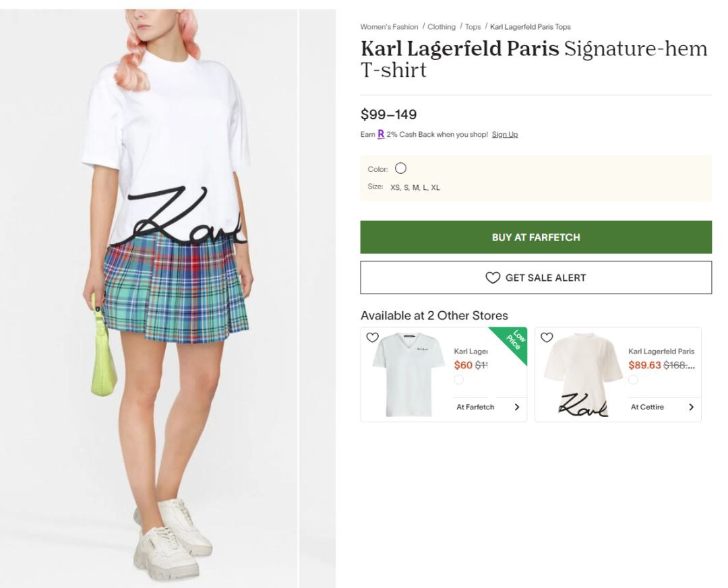Click the Sign Up cash back link
The image size is (728, 588).
[x=505, y=135]
